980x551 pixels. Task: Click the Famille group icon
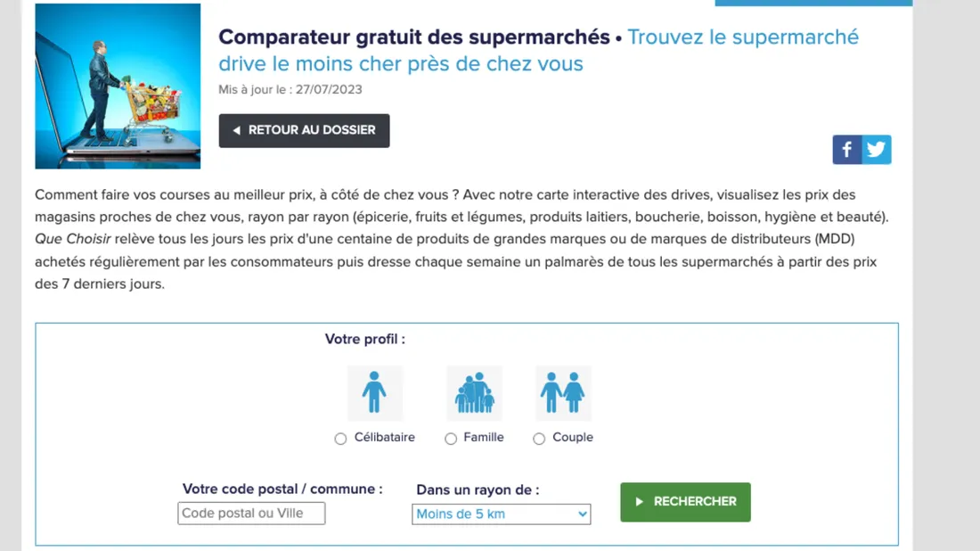474,391
